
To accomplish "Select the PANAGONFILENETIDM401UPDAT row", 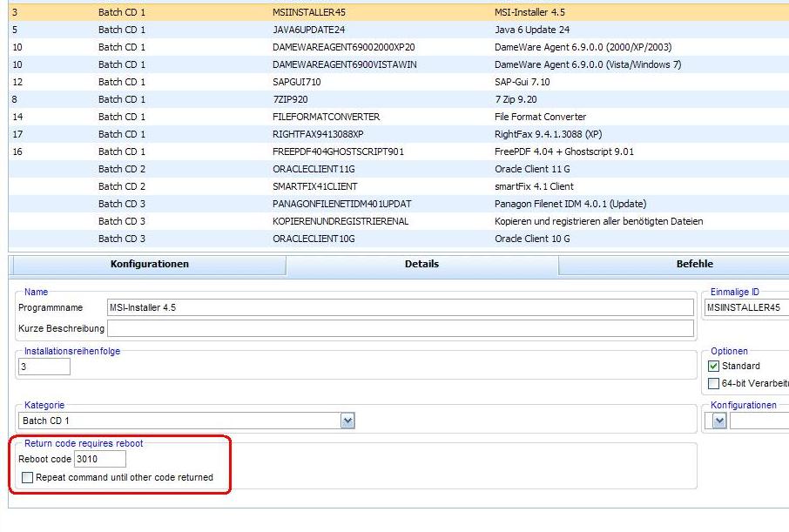I will [x=399, y=204].
